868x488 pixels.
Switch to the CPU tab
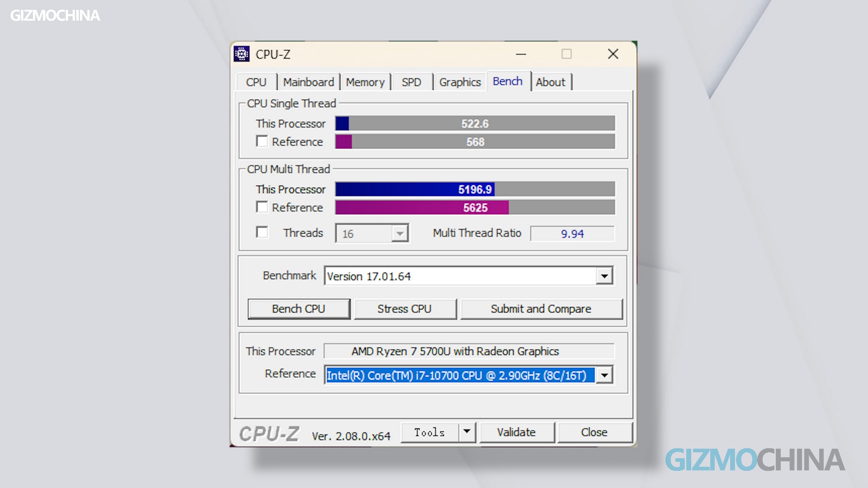click(x=256, y=82)
